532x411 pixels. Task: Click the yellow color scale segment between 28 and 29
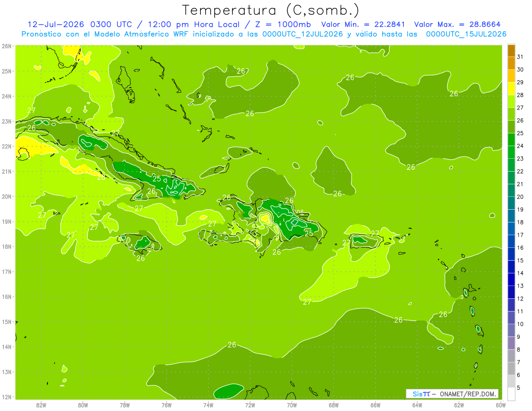coord(511,88)
